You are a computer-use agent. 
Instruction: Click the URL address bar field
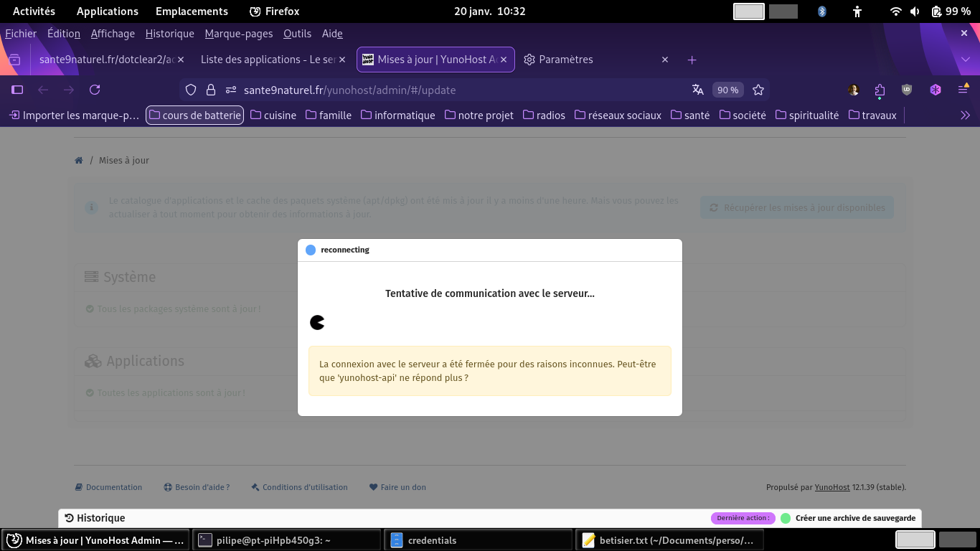point(459,90)
